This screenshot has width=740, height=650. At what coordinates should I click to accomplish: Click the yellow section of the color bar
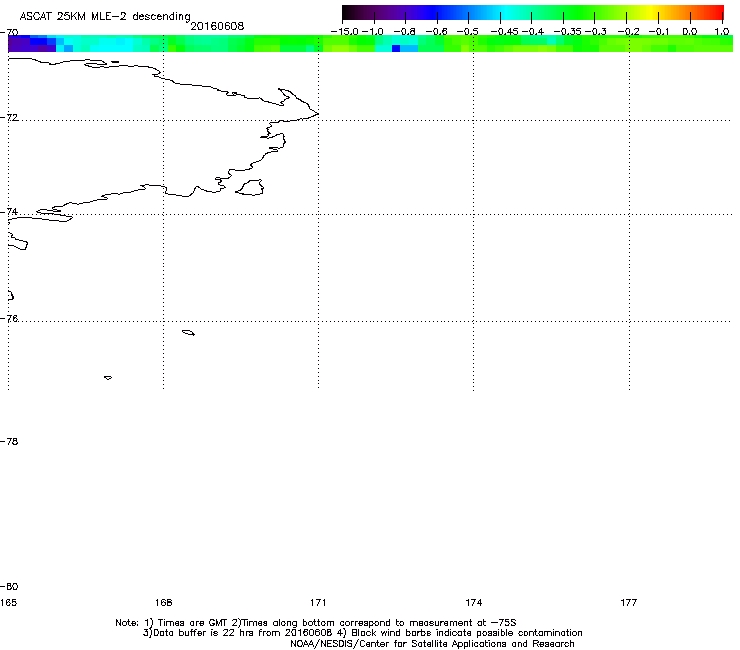[x=654, y=13]
